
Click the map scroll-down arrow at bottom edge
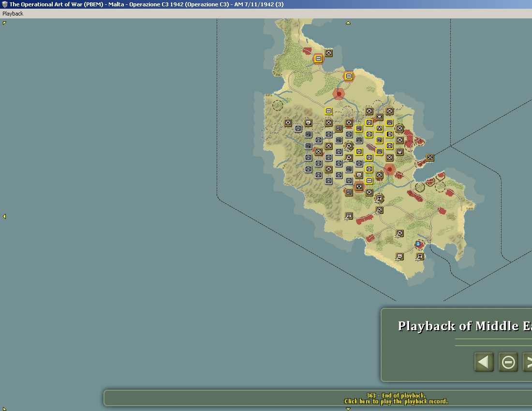point(348,409)
